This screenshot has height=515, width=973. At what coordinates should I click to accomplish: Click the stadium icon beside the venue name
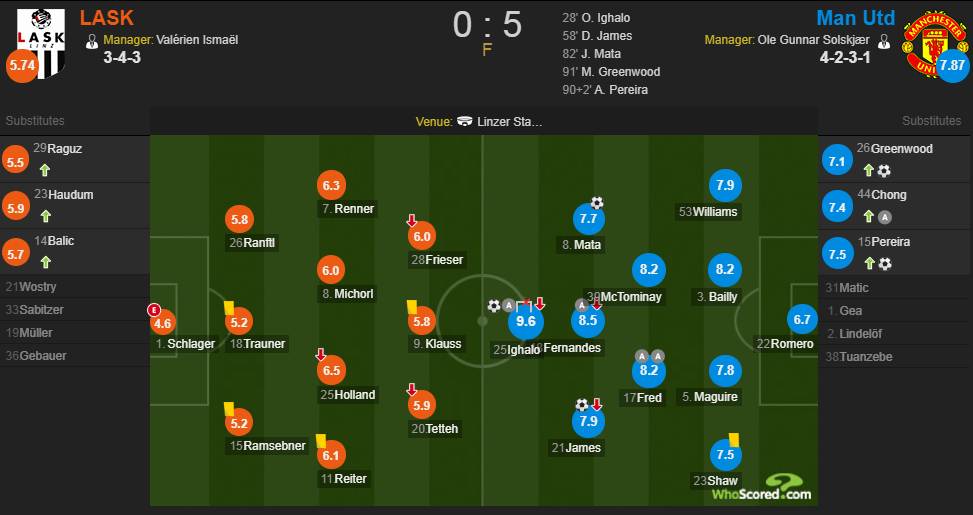pos(465,122)
